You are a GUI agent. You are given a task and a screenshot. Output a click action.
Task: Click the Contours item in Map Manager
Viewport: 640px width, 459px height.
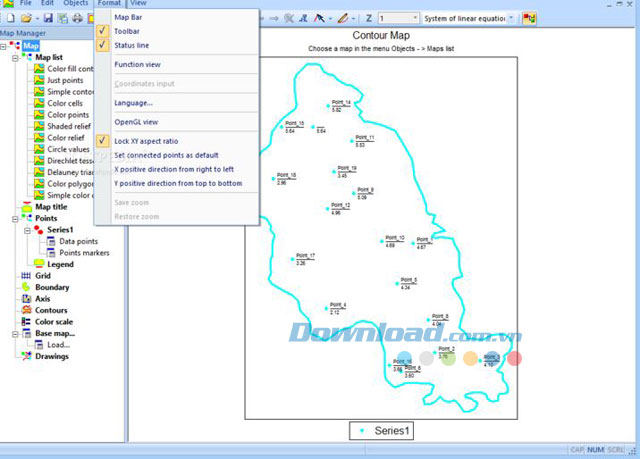coord(51,310)
